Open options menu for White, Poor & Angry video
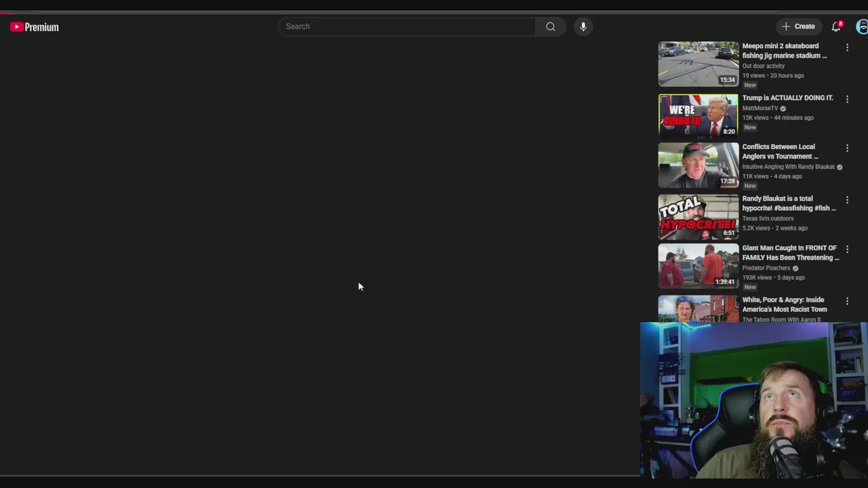 [x=847, y=301]
